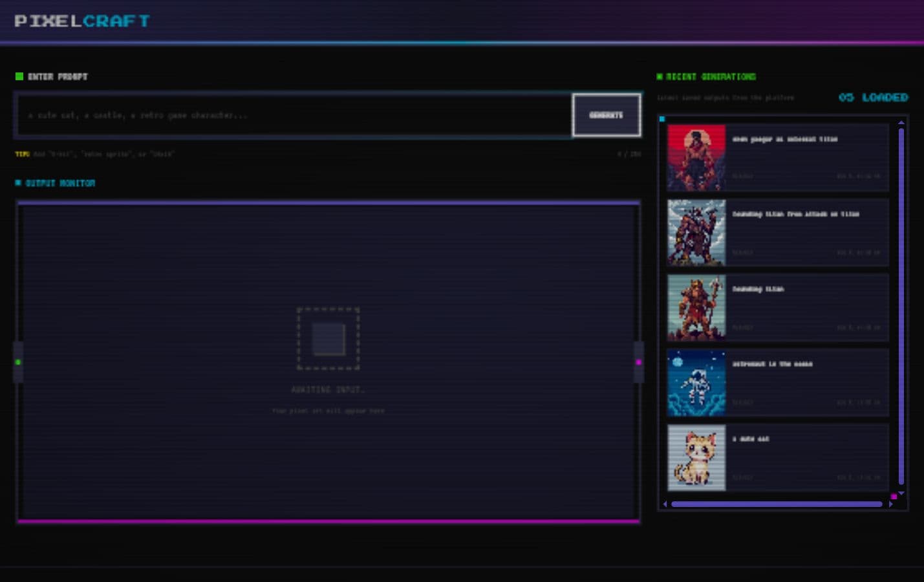Click the right arrow of the horizontal scrollbar
Screen dimensions: 924x582
(890, 504)
